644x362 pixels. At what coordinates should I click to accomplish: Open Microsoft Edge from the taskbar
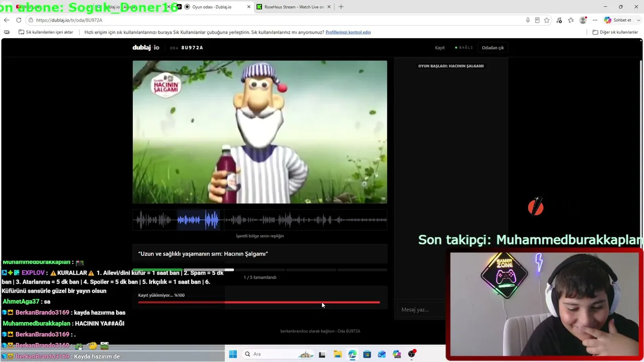[x=352, y=354]
